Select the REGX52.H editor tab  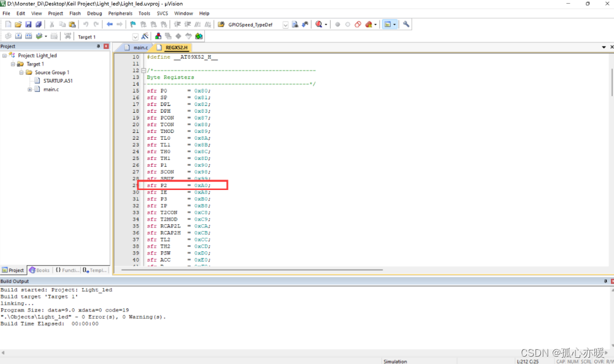(x=173, y=47)
